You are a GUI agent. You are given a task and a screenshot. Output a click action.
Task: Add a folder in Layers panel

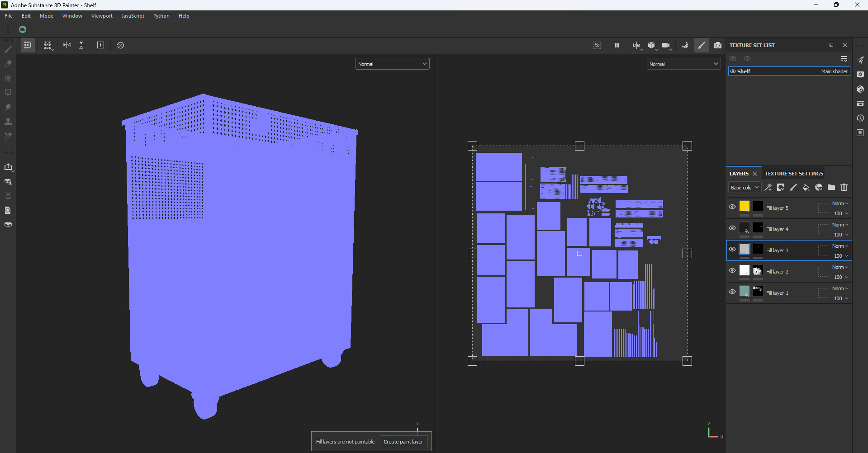pyautogui.click(x=831, y=187)
